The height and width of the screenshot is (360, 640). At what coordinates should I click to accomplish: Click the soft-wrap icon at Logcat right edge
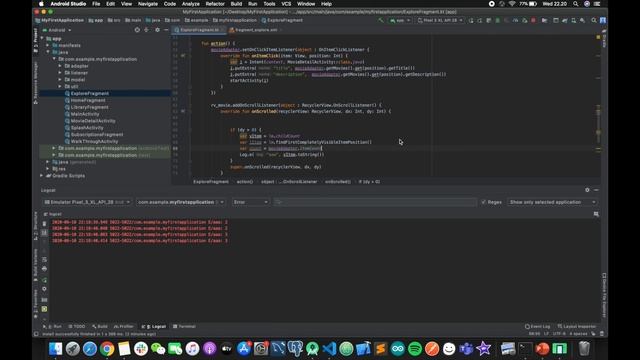(596, 214)
